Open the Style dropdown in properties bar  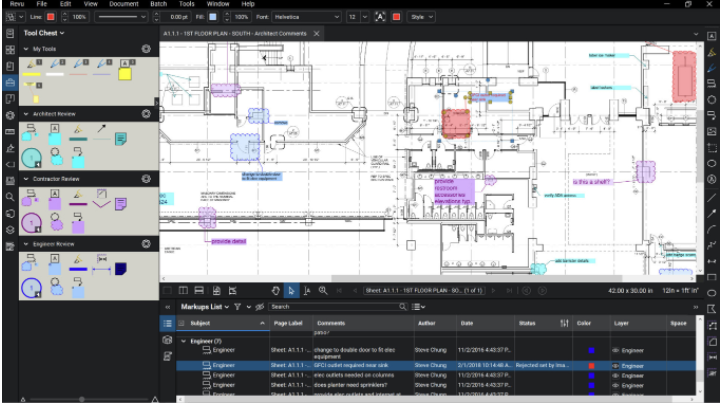[422, 17]
